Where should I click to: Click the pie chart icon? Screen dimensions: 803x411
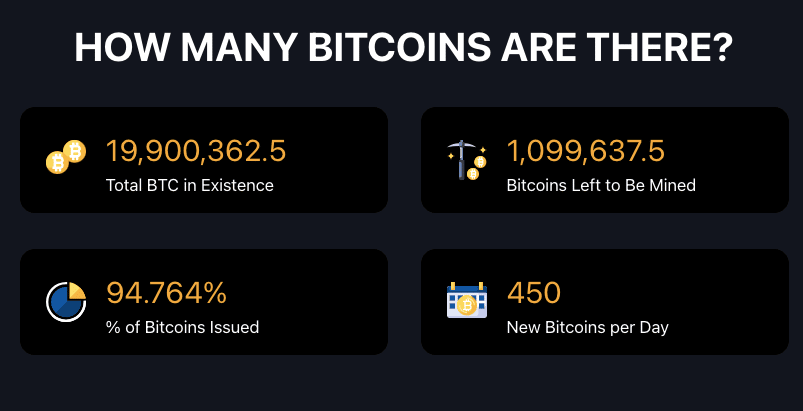[66, 301]
